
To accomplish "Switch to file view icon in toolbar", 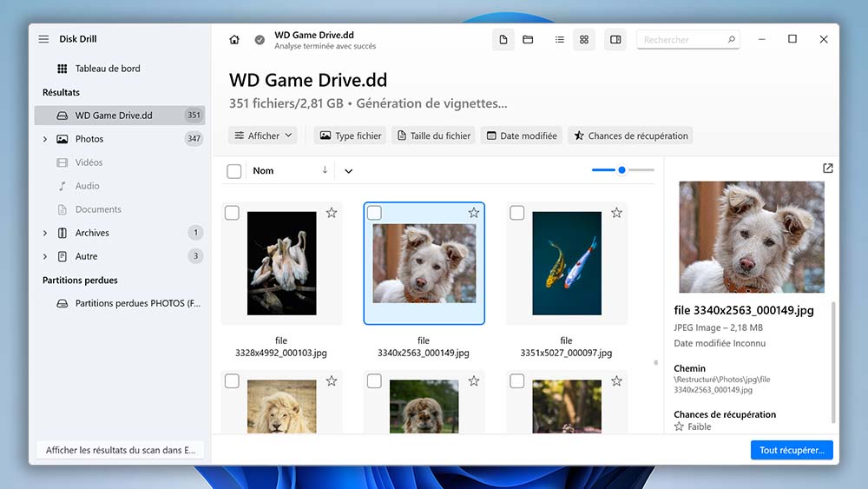I will pyautogui.click(x=503, y=39).
